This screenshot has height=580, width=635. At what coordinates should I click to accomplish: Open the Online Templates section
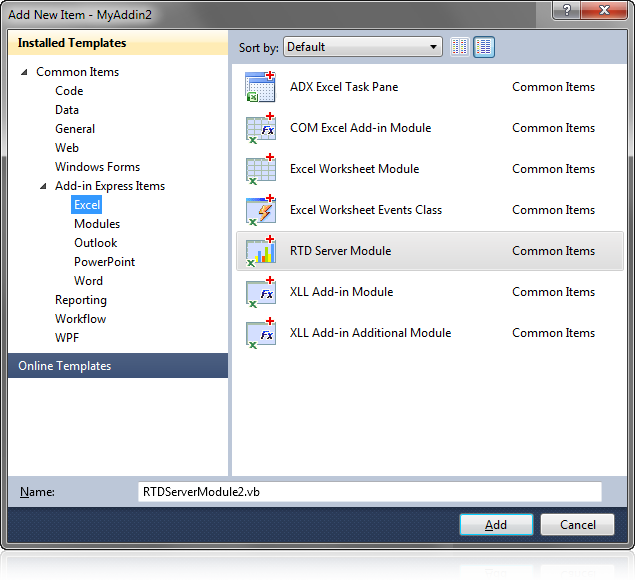click(x=118, y=366)
